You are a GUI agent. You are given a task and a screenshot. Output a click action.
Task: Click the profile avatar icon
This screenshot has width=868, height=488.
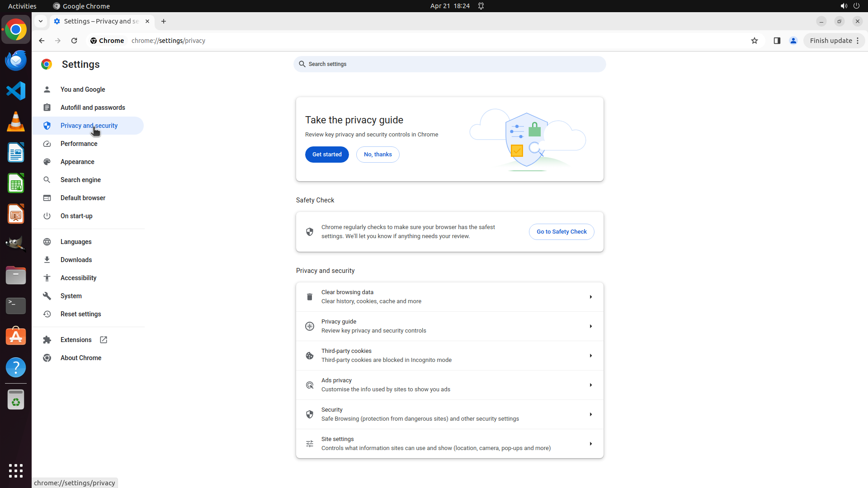coord(793,41)
